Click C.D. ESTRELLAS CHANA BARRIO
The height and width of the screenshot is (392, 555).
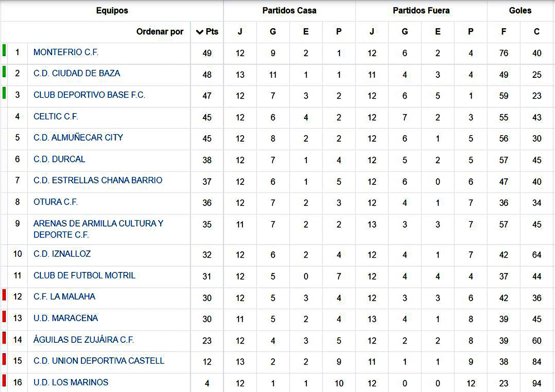click(98, 181)
